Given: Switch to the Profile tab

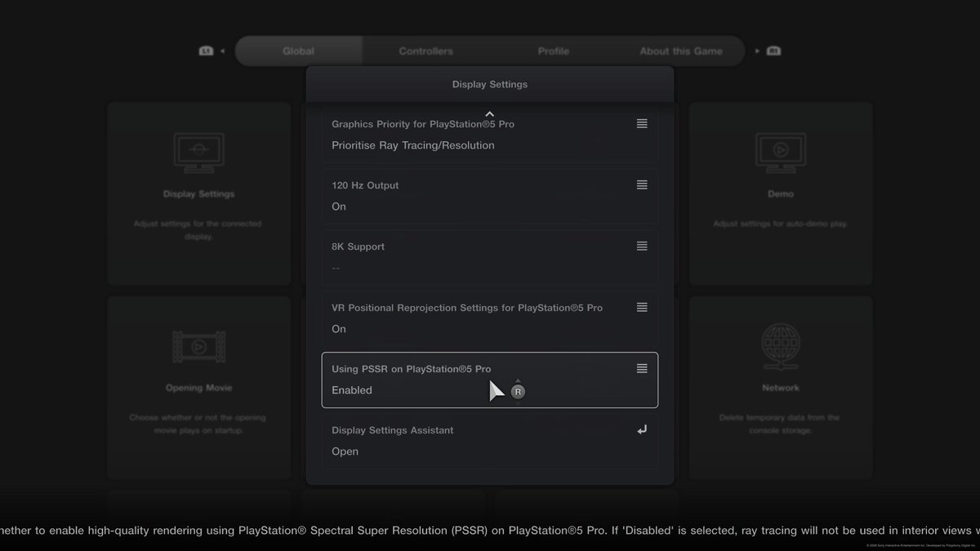Looking at the screenshot, I should coord(553,51).
